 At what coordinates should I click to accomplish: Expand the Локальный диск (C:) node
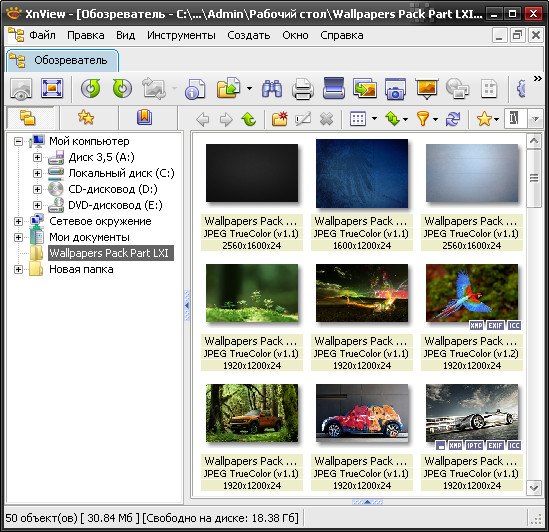click(37, 173)
